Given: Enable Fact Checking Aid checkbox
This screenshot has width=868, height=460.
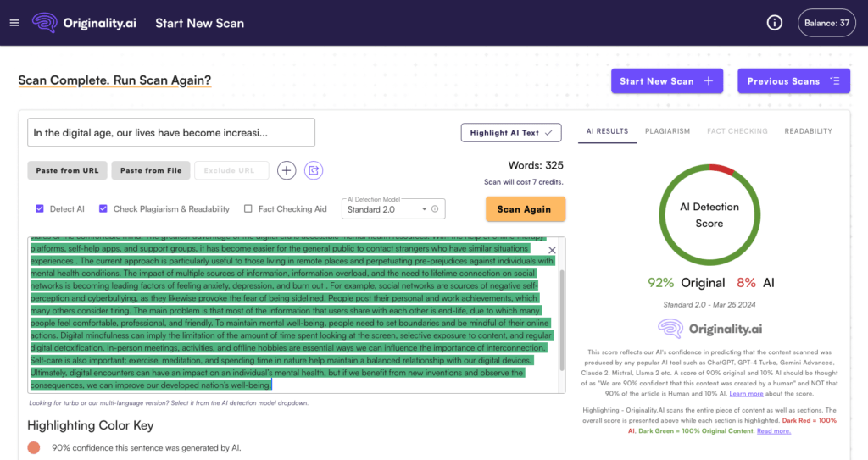Looking at the screenshot, I should pyautogui.click(x=248, y=208).
